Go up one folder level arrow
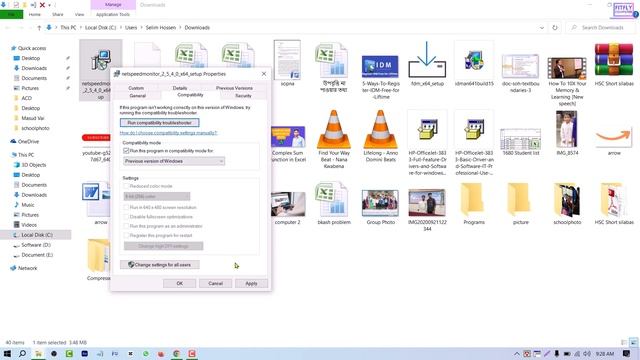The image size is (640, 360). click(39, 28)
